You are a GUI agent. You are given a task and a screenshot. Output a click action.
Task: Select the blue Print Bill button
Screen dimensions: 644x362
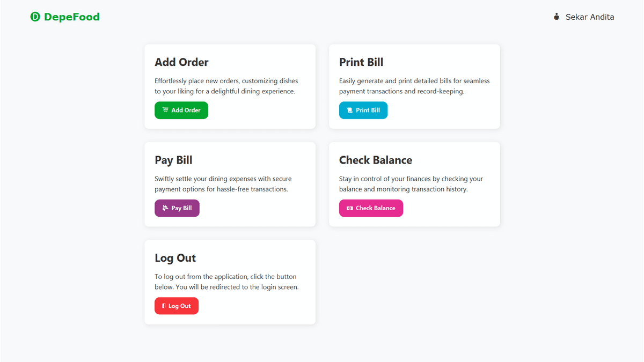363,110
